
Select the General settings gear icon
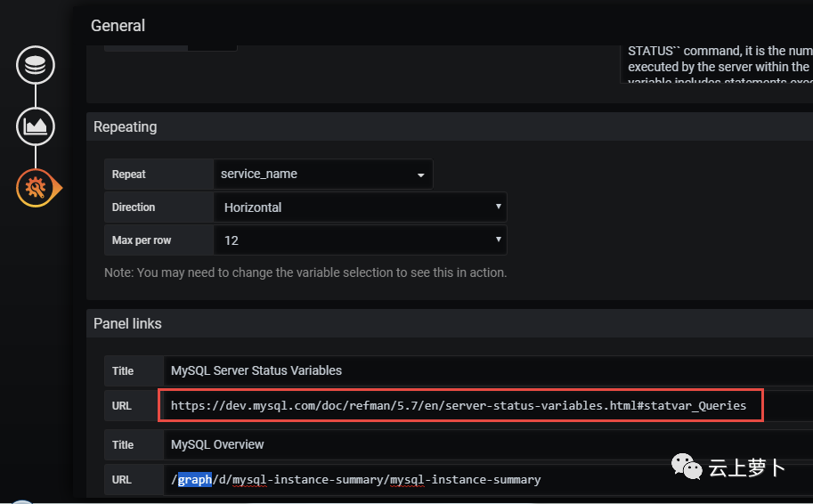(36, 188)
